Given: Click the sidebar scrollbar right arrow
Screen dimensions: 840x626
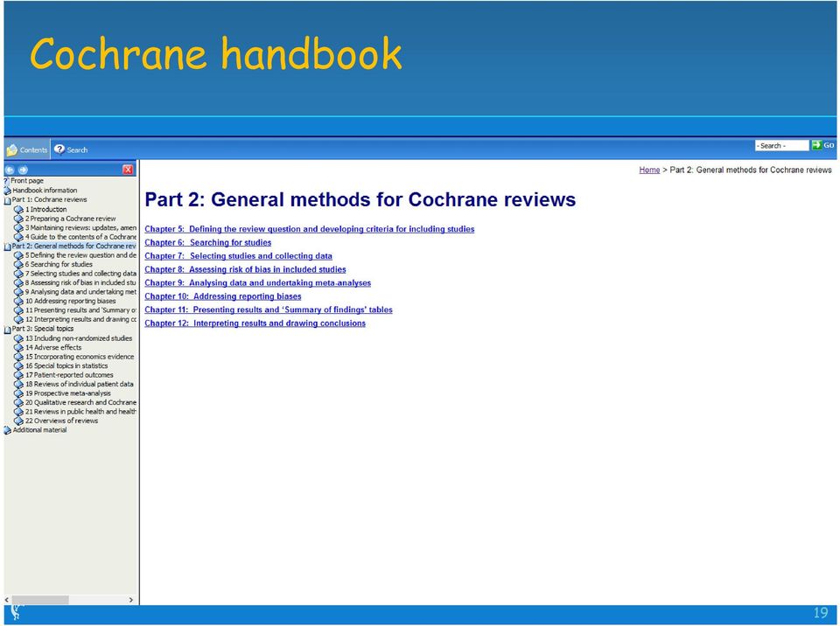Looking at the screenshot, I should [131, 600].
